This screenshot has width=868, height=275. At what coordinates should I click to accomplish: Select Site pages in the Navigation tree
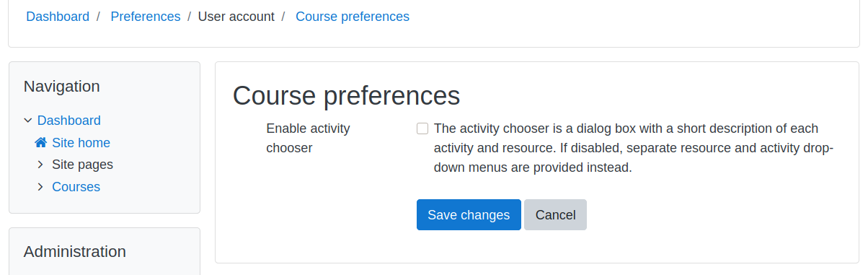click(x=82, y=165)
